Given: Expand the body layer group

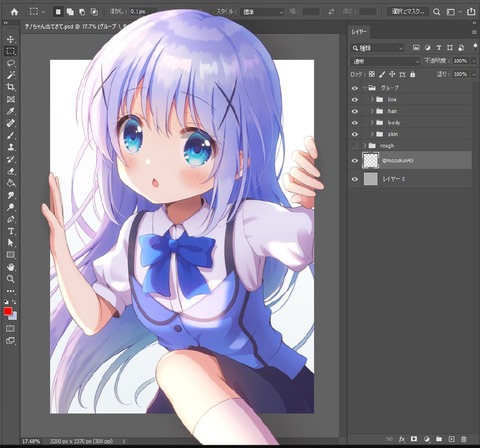Looking at the screenshot, I should click(x=372, y=123).
